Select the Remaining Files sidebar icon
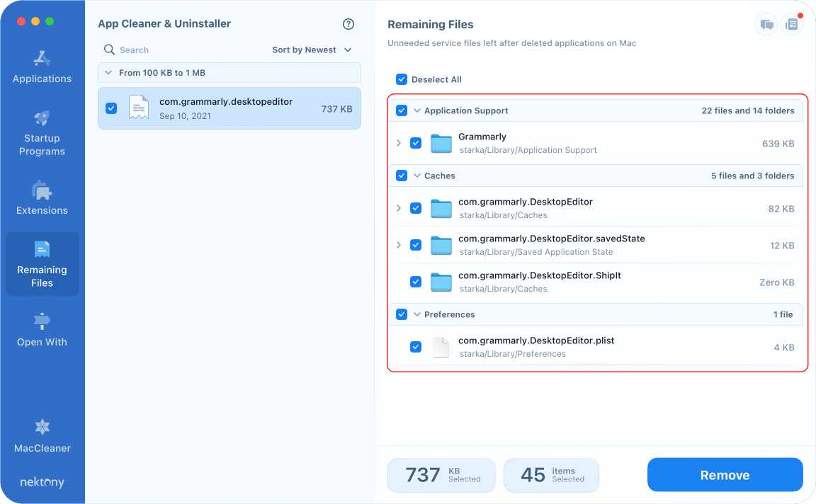The width and height of the screenshot is (816, 504). click(x=42, y=249)
